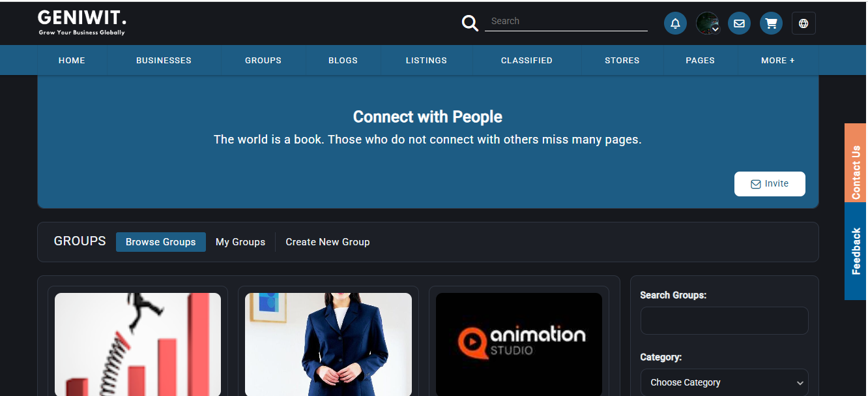Viewport: 868px width, 396px height.
Task: Click the Invite button
Action: tap(770, 184)
